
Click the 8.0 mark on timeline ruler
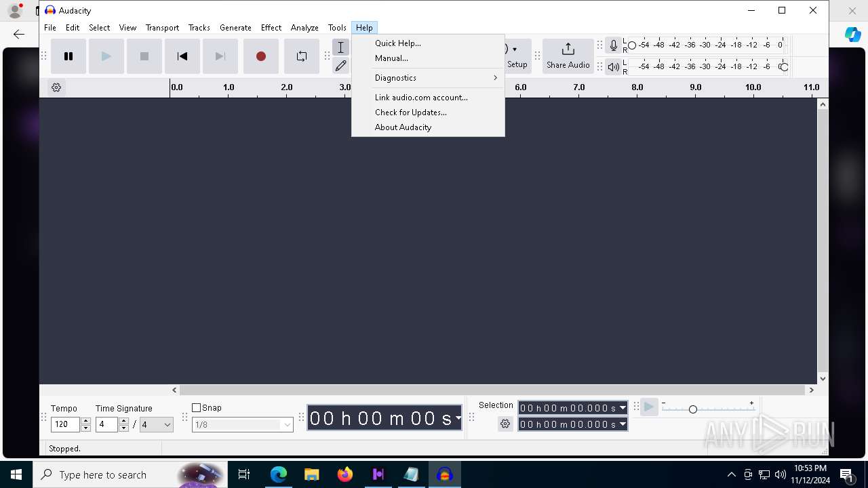click(637, 87)
